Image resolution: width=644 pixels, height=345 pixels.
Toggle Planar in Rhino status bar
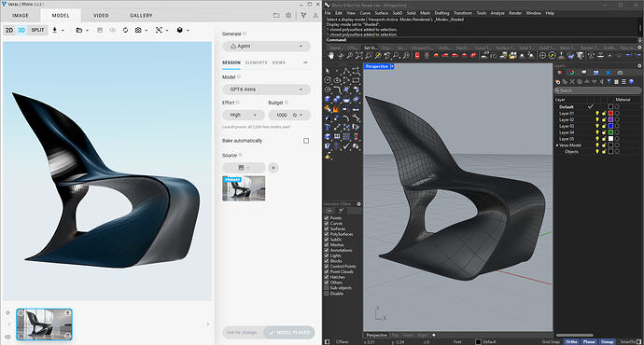tap(589, 341)
